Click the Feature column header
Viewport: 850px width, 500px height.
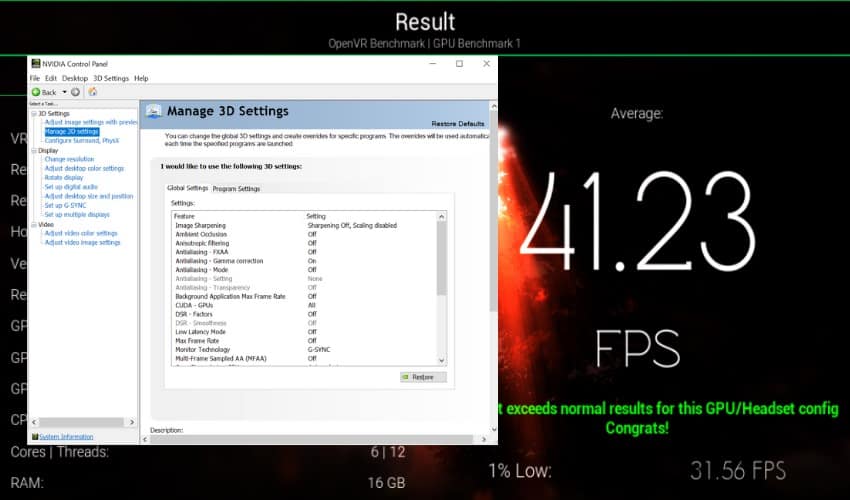184,216
